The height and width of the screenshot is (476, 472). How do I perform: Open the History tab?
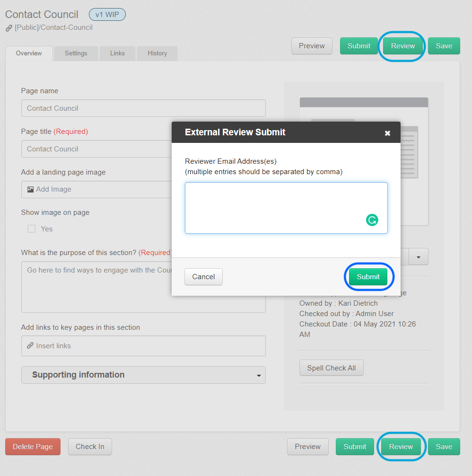157,53
